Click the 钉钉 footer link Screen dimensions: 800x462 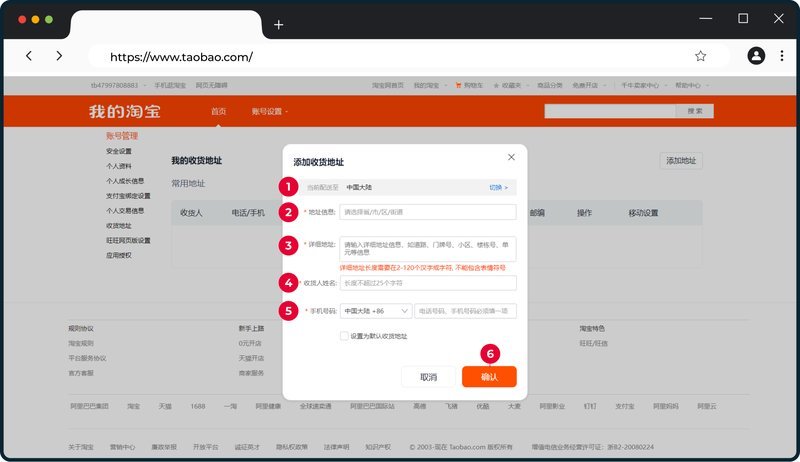coord(590,406)
